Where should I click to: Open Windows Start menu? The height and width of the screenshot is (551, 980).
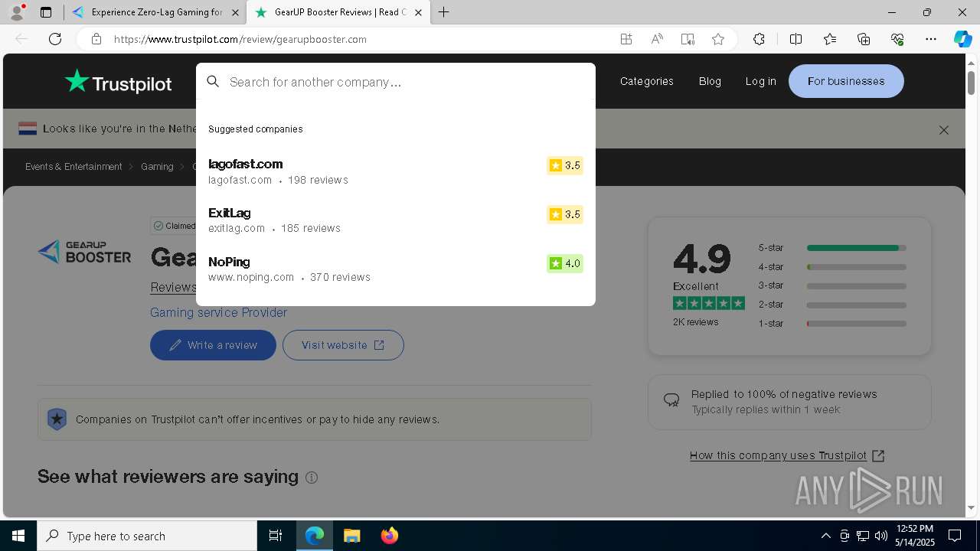18,536
